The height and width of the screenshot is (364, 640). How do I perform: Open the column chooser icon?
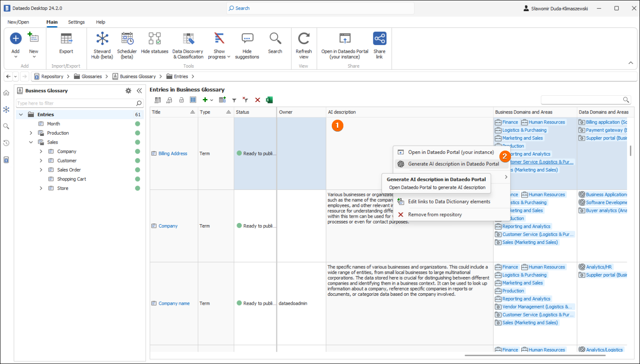(193, 100)
